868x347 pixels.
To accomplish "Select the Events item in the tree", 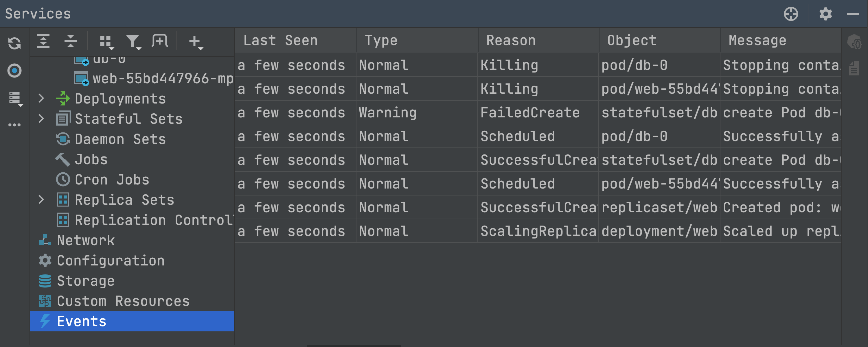I will pos(82,321).
